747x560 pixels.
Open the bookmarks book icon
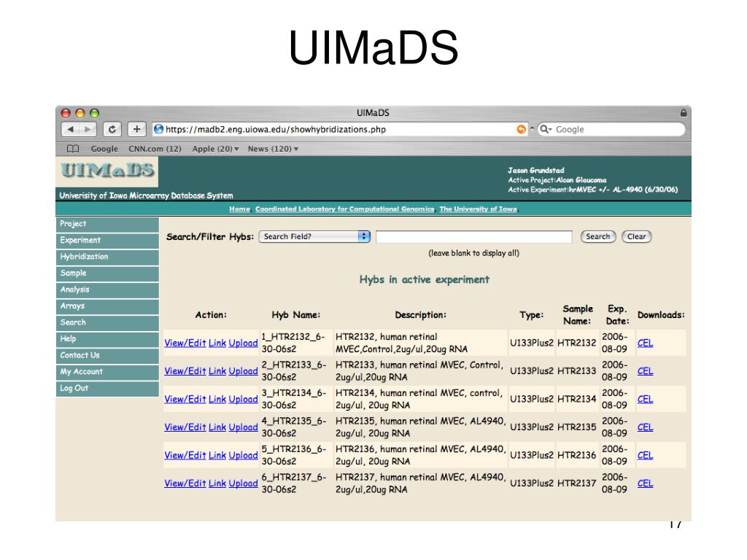click(x=73, y=149)
